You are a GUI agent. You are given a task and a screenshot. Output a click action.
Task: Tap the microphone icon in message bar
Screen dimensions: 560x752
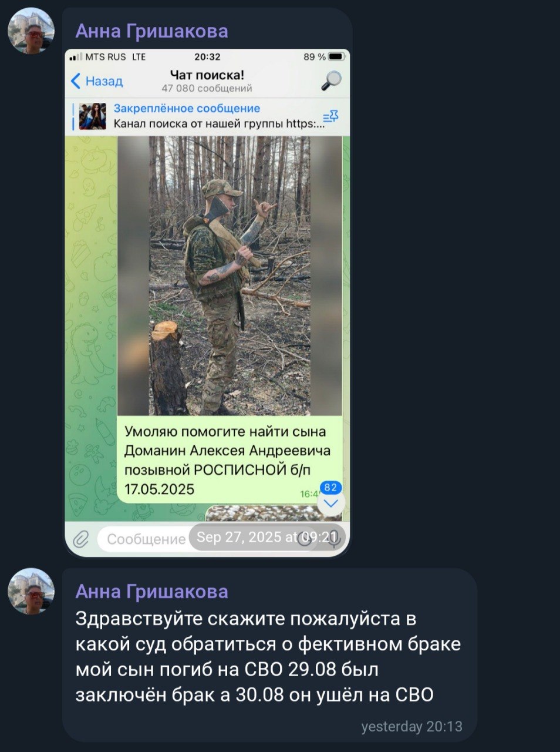[x=333, y=539]
